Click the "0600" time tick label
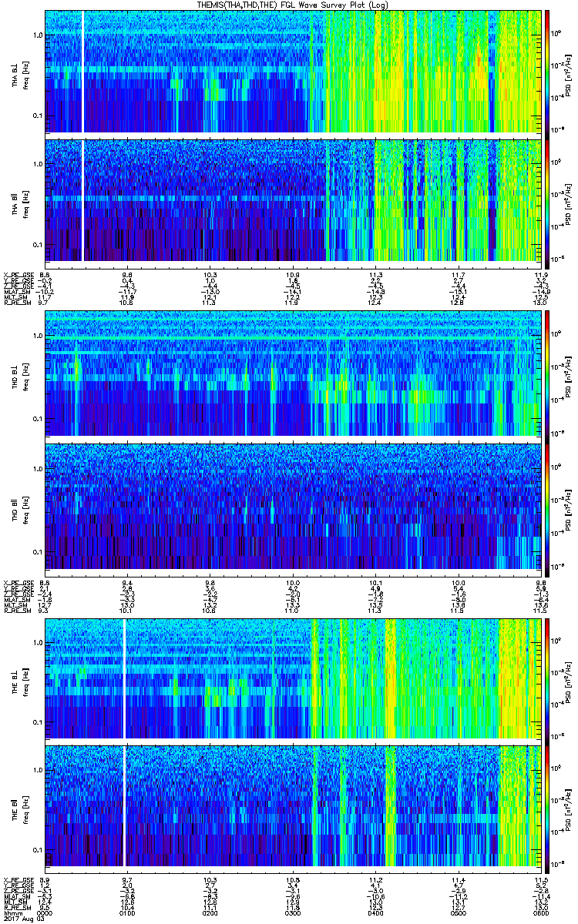This screenshot has height=924, width=578. (539, 913)
